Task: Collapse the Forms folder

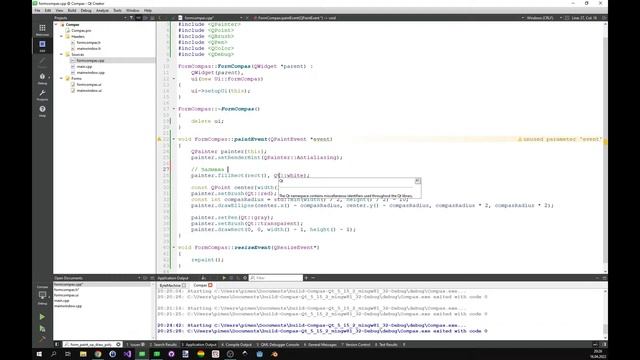Action: click(62, 78)
